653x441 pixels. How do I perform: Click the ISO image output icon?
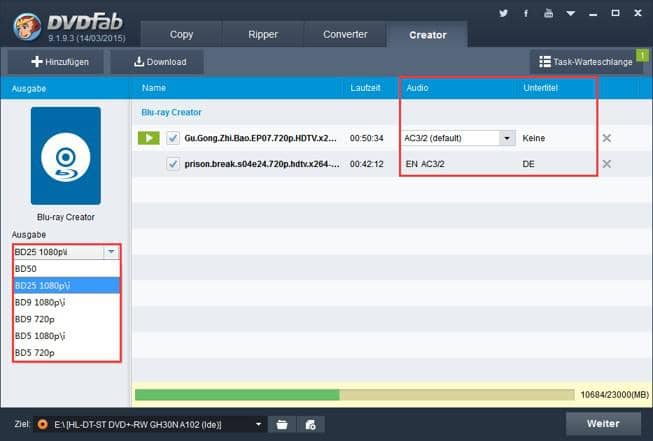pos(310,424)
